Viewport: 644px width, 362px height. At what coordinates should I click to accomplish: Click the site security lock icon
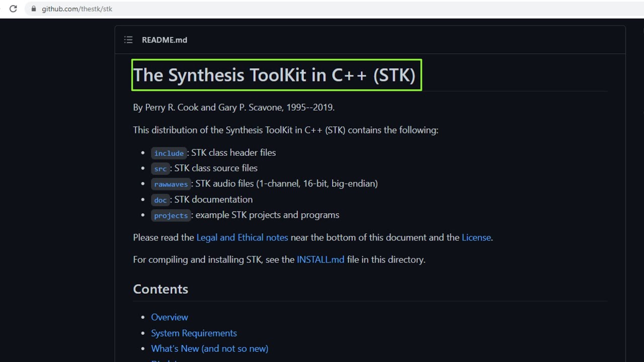[34, 9]
